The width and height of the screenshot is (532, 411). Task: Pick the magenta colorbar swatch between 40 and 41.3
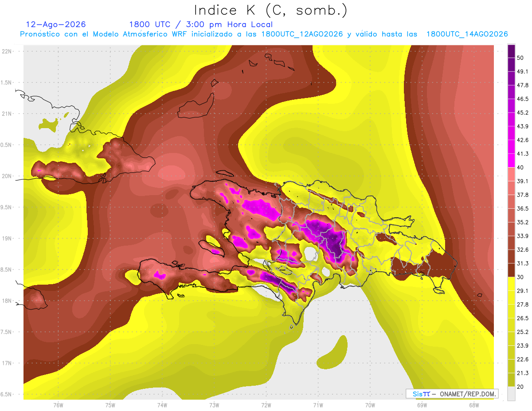click(x=511, y=160)
